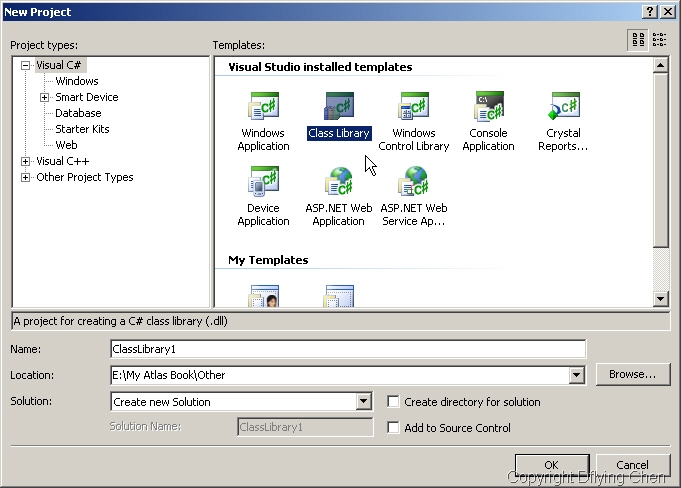Click templates scrollbar down arrow
This screenshot has height=488, width=681.
661,298
